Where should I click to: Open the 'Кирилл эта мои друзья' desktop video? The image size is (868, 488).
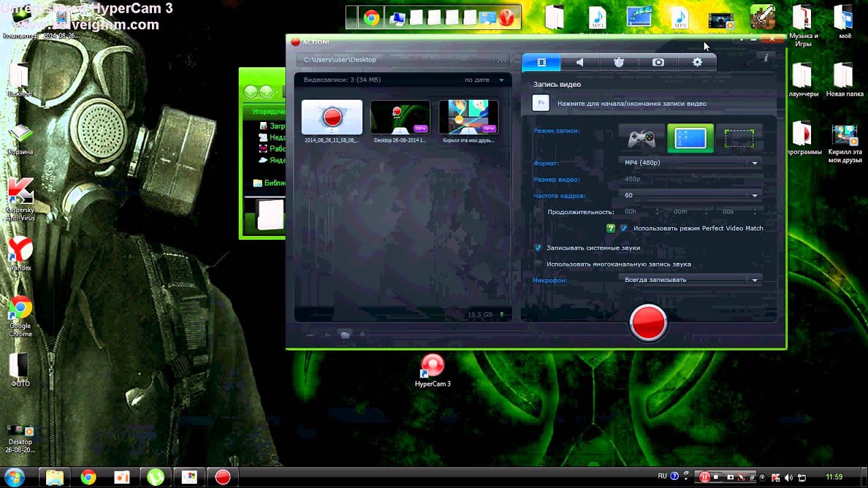tap(845, 144)
